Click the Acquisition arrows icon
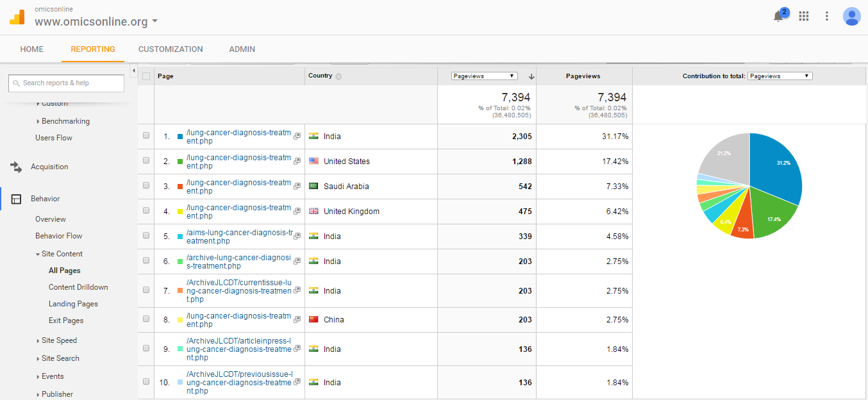The height and width of the screenshot is (400, 868). (x=16, y=167)
